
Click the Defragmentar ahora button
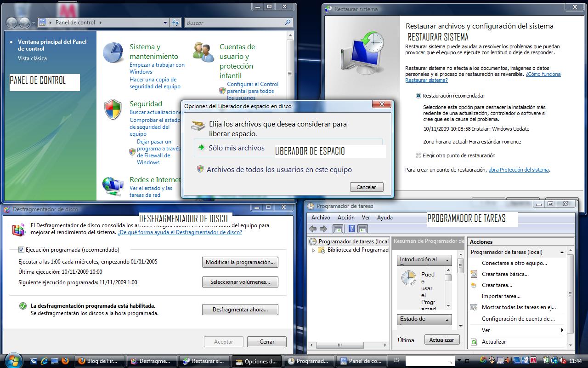click(240, 310)
